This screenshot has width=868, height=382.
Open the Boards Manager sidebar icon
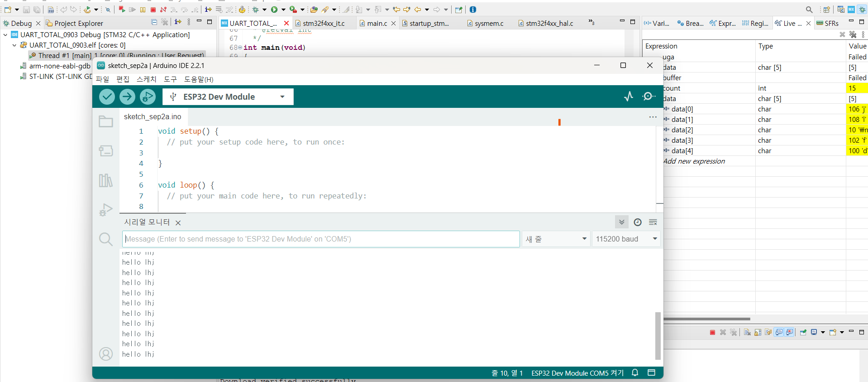click(x=106, y=151)
